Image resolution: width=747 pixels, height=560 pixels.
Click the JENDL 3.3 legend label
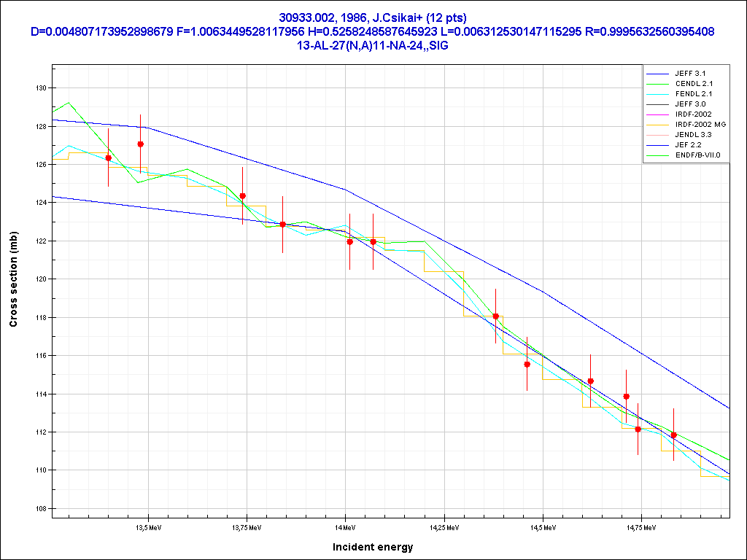692,135
